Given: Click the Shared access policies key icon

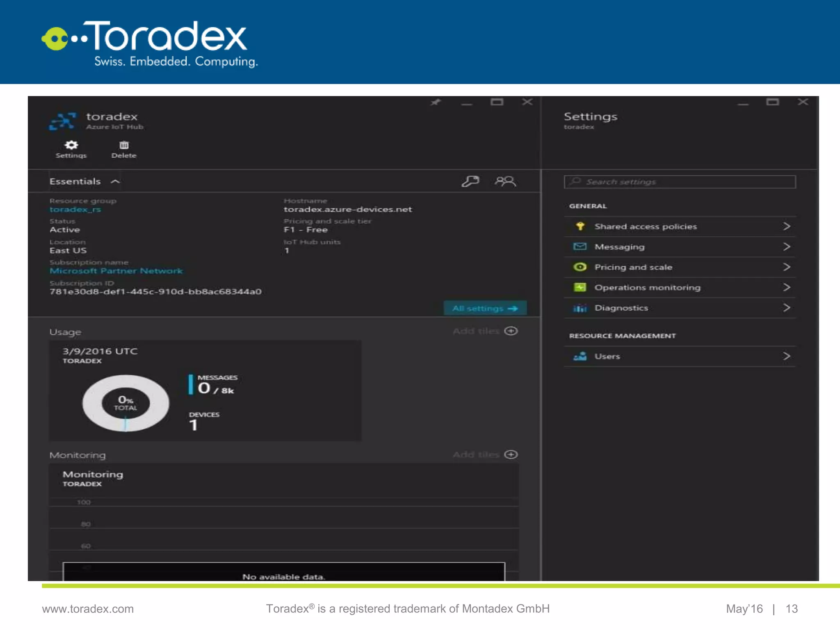Looking at the screenshot, I should click(x=580, y=226).
